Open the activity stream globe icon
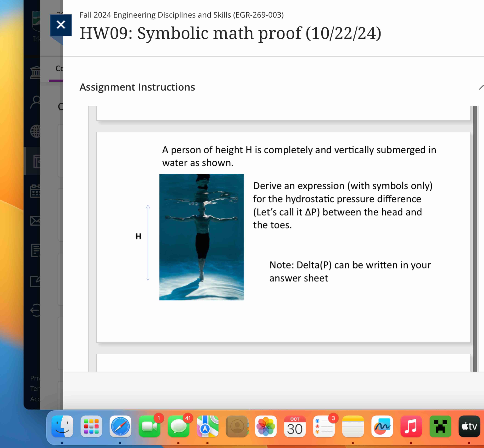484x448 pixels. pyautogui.click(x=35, y=131)
